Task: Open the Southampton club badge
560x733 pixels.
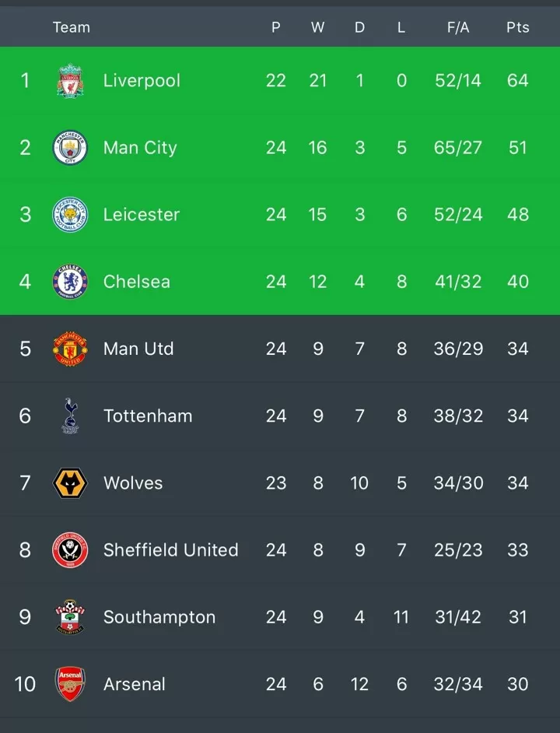Action: [x=70, y=617]
